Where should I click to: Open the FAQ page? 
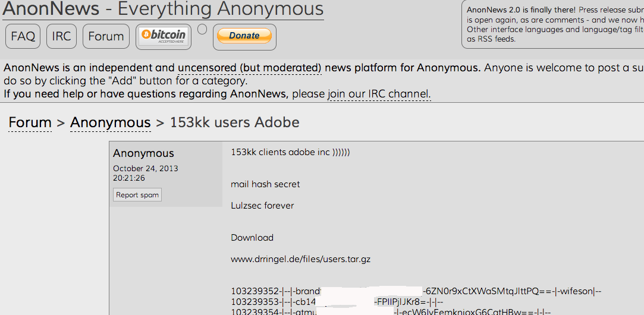[x=23, y=36]
